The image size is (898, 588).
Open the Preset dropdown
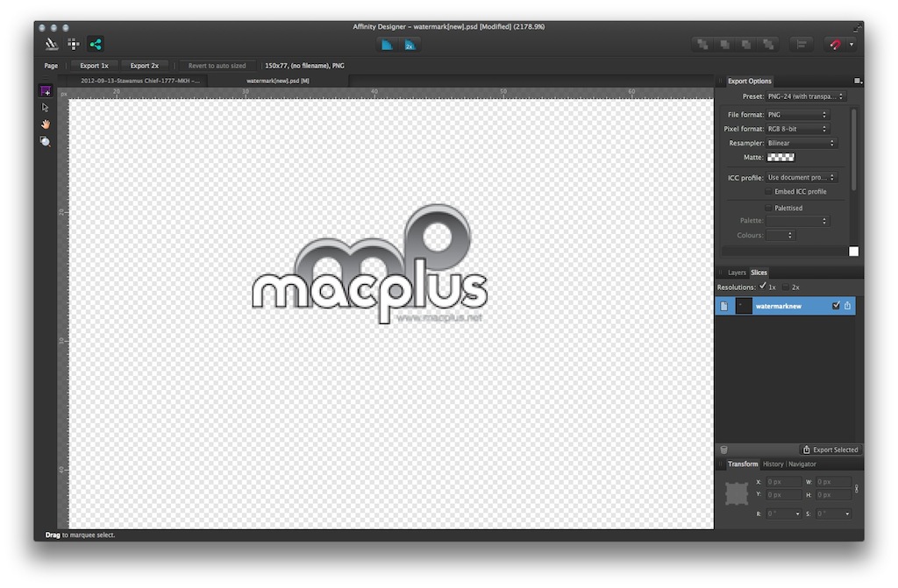click(806, 96)
